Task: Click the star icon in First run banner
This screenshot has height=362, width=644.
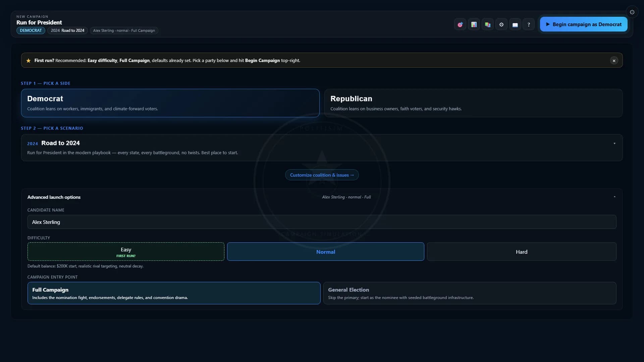Action: click(x=29, y=61)
